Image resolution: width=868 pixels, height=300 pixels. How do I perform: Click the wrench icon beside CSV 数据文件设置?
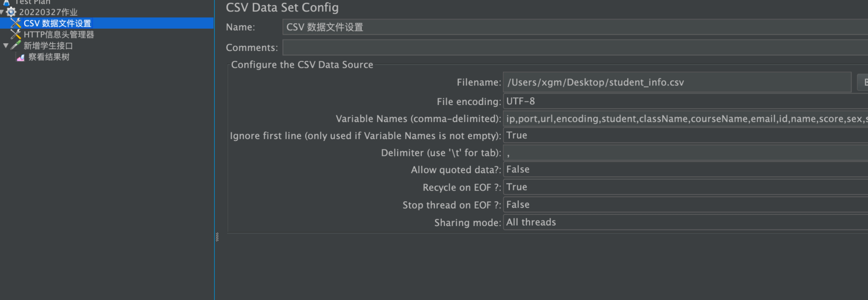16,23
